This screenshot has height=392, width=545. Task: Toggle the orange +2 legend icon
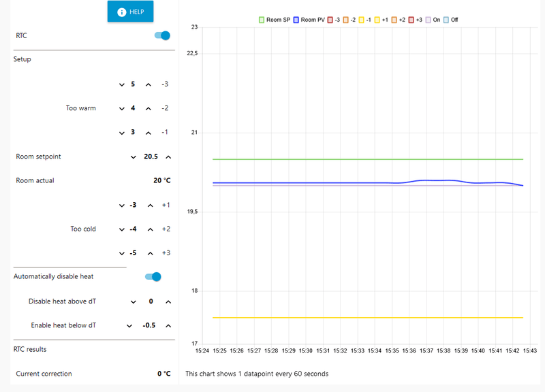tap(393, 19)
